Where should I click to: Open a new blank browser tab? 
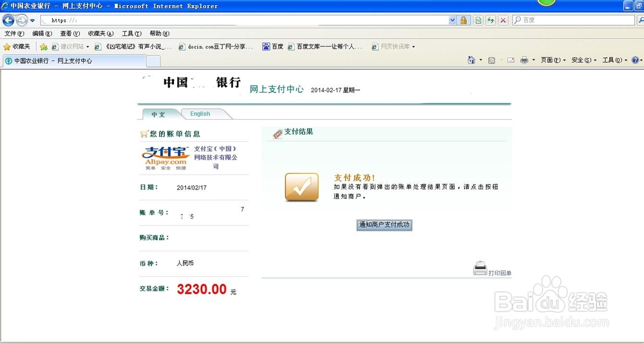coord(153,61)
